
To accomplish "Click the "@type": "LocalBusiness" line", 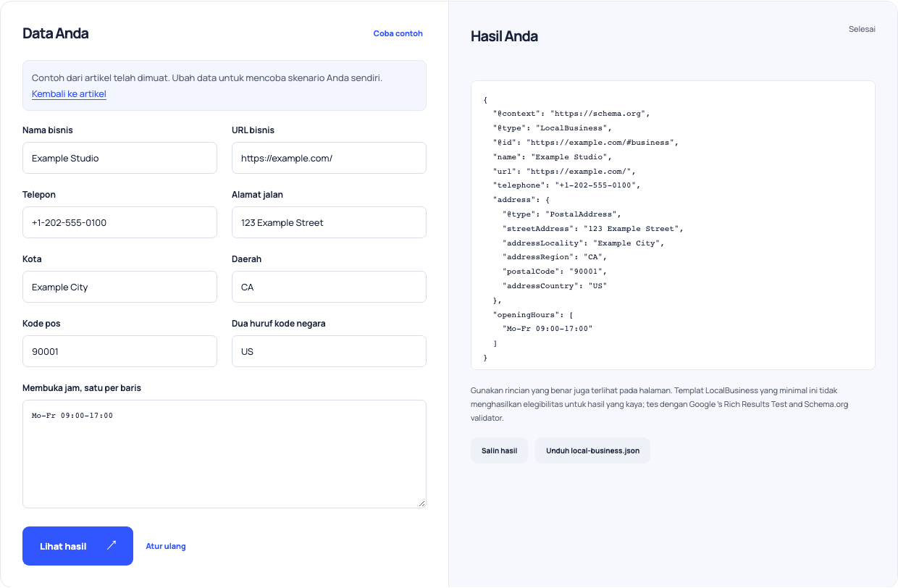I will coord(553,128).
